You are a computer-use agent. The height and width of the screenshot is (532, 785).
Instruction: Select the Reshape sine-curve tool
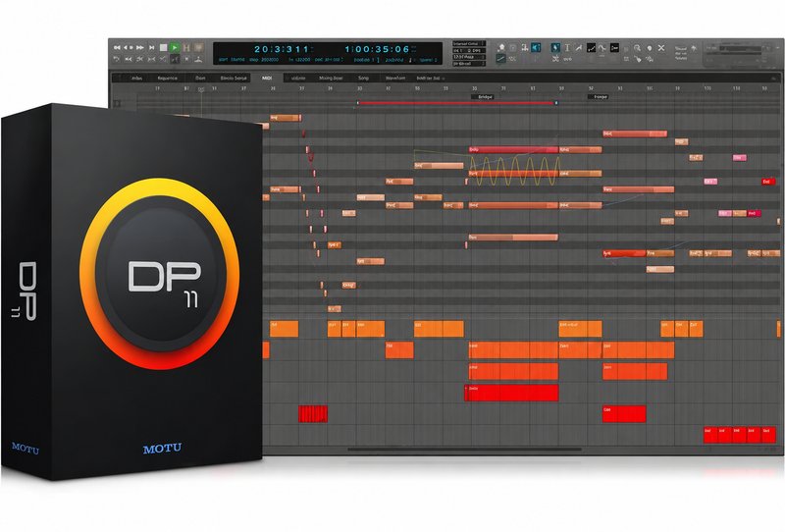pyautogui.click(x=602, y=47)
